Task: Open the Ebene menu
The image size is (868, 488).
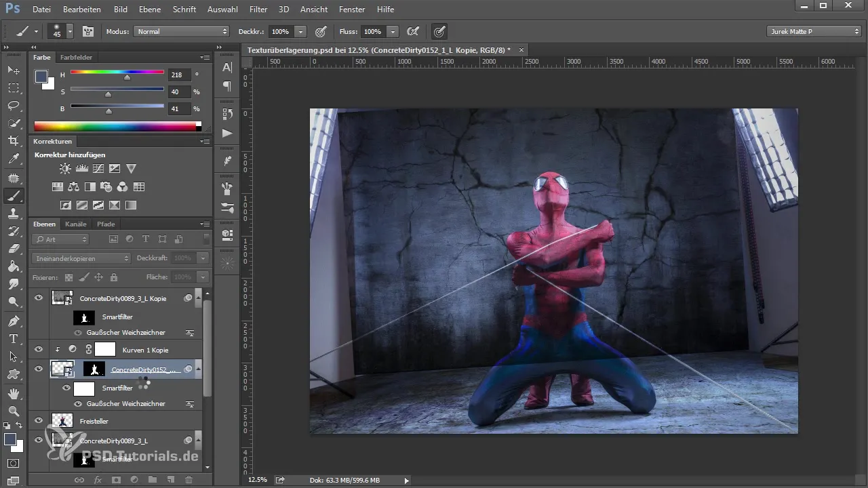Action: pyautogui.click(x=150, y=9)
